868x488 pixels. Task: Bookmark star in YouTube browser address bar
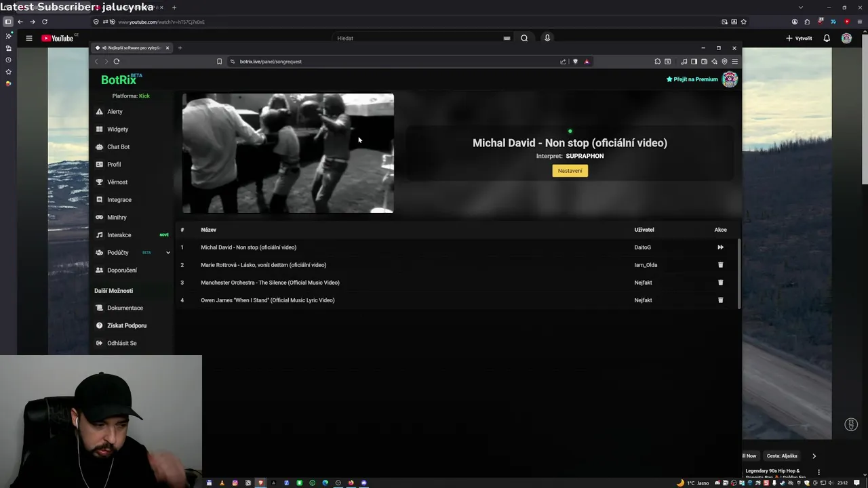(744, 22)
